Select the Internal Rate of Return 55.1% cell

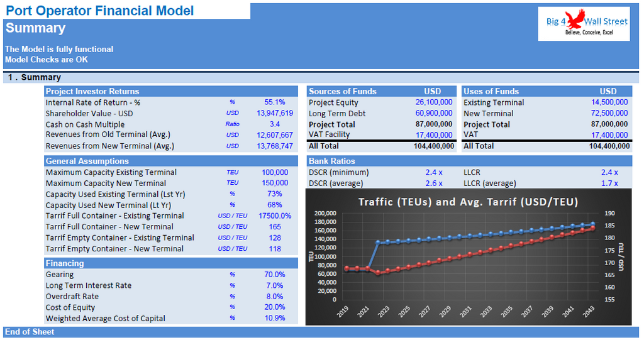point(275,102)
